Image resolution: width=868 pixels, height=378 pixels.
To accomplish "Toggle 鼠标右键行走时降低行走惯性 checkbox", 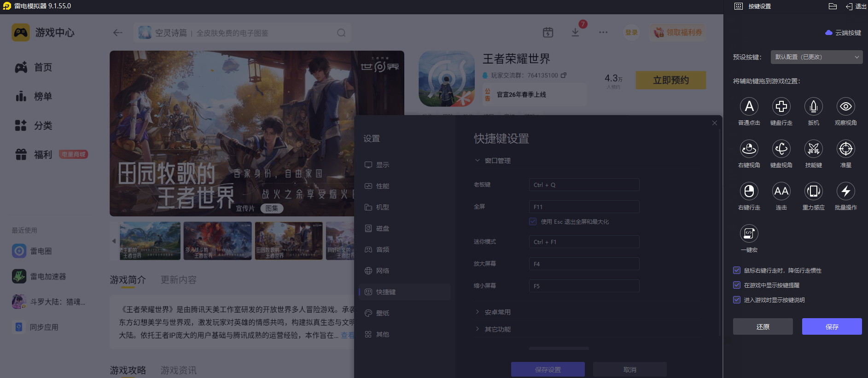I will pyautogui.click(x=737, y=271).
